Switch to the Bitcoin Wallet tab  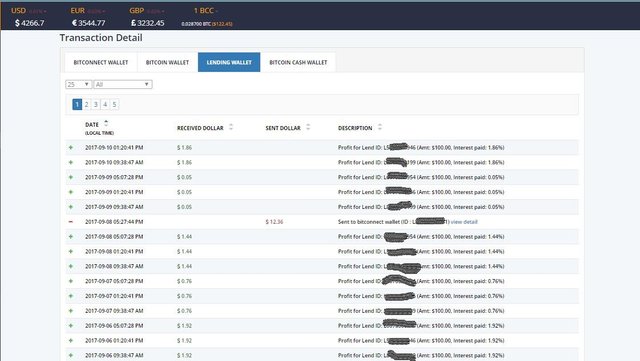click(167, 62)
